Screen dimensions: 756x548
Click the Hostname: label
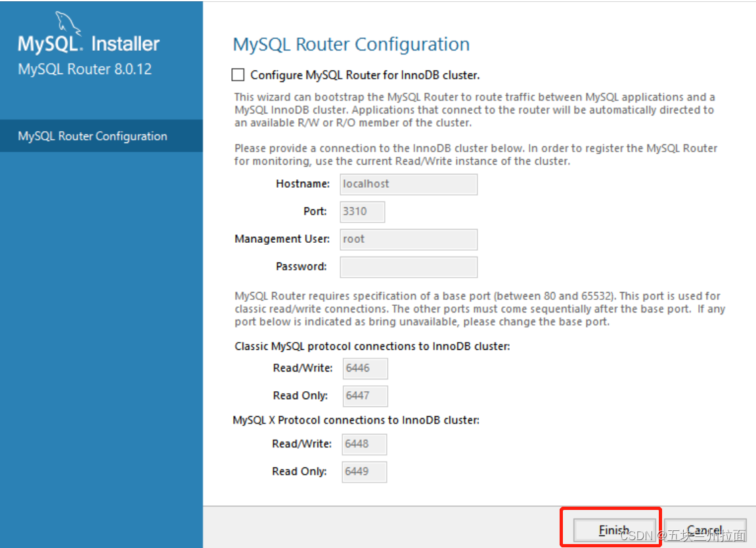(303, 184)
